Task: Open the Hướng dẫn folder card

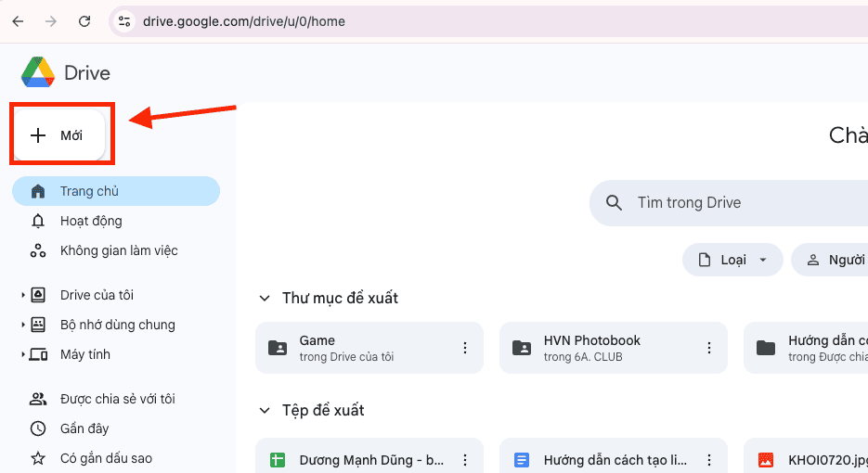Action: (x=806, y=348)
